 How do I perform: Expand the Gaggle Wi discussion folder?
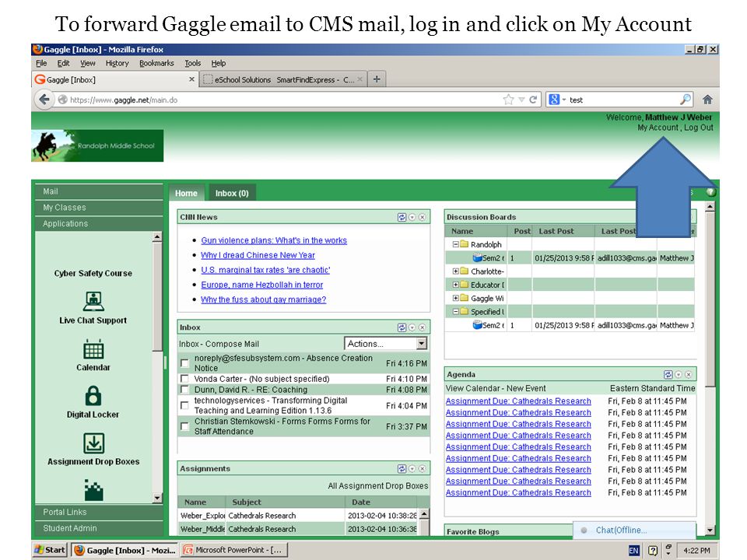455,298
